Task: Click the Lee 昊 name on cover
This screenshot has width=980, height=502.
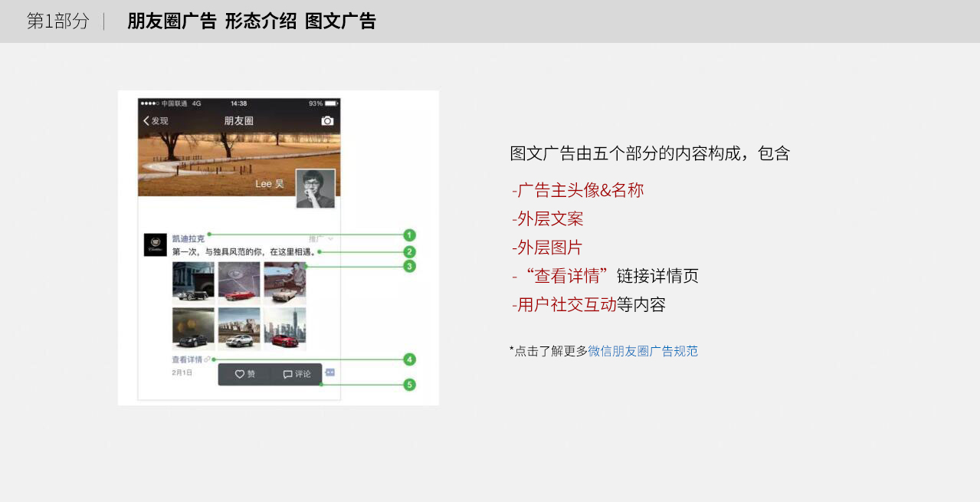Action: [270, 184]
